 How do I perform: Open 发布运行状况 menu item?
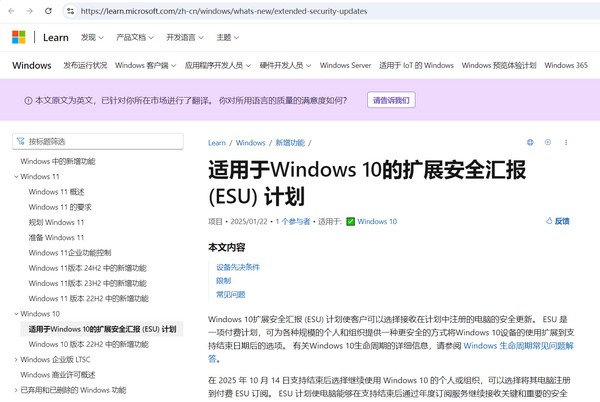point(85,65)
